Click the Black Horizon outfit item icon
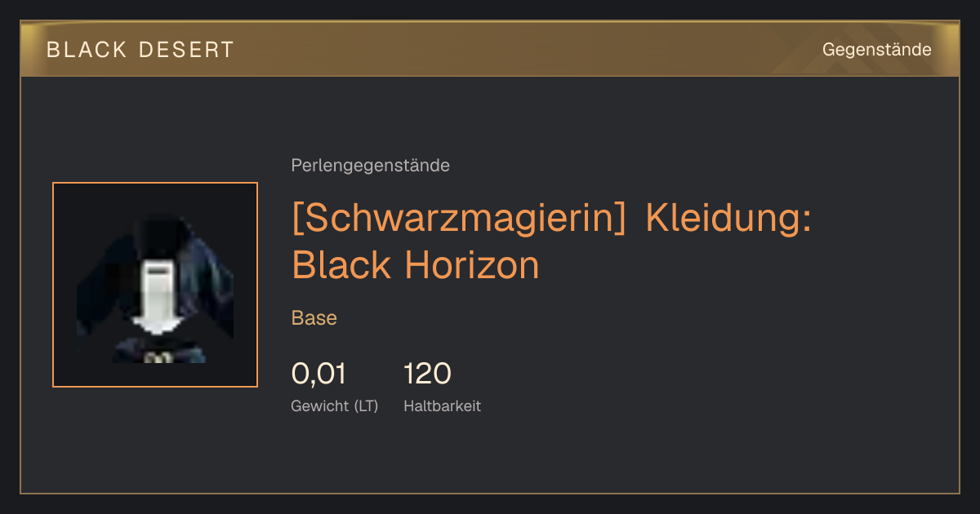The width and height of the screenshot is (980, 514). coord(155,285)
